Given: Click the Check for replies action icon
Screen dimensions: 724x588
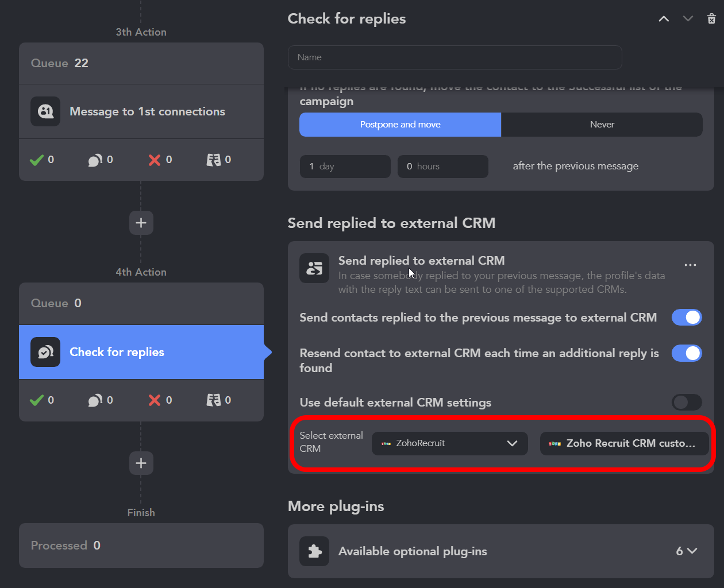Looking at the screenshot, I should point(45,352).
